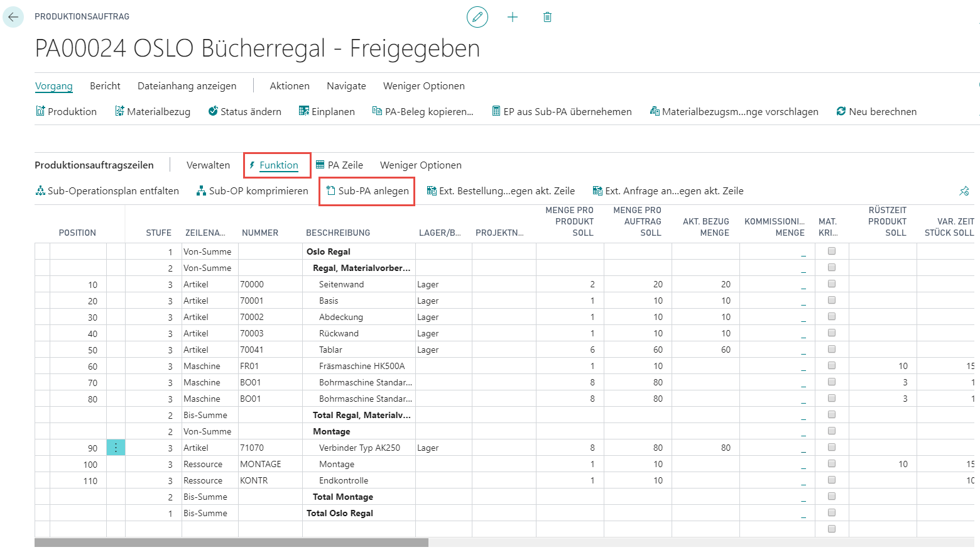Click Lager cell for Tablar

click(x=444, y=350)
